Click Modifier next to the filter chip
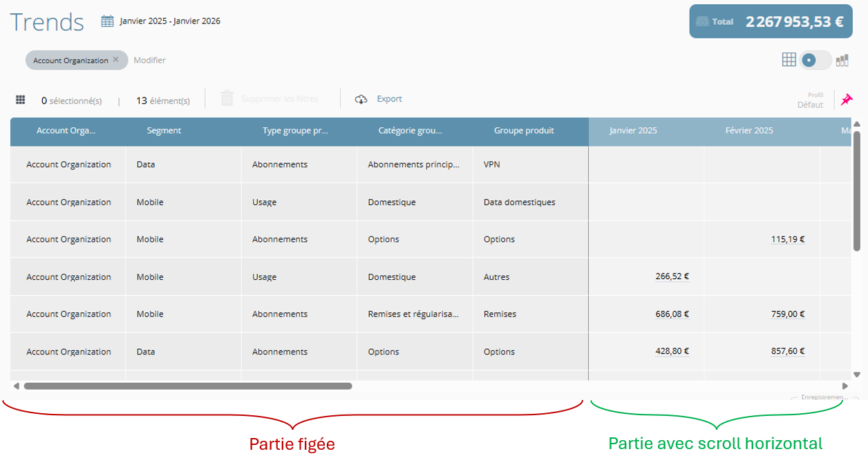 (x=149, y=60)
